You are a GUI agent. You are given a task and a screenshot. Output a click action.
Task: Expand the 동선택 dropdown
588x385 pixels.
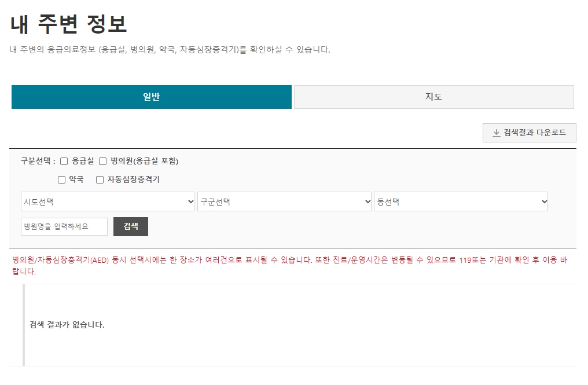click(461, 201)
